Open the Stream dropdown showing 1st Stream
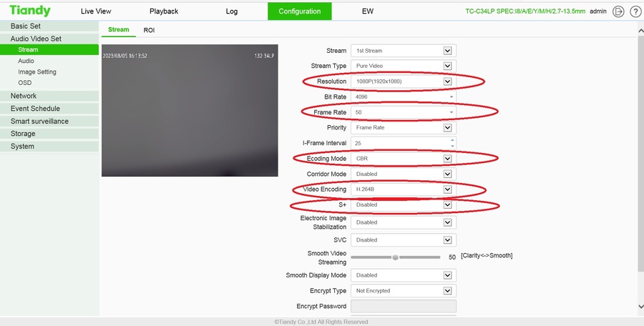 [404, 51]
